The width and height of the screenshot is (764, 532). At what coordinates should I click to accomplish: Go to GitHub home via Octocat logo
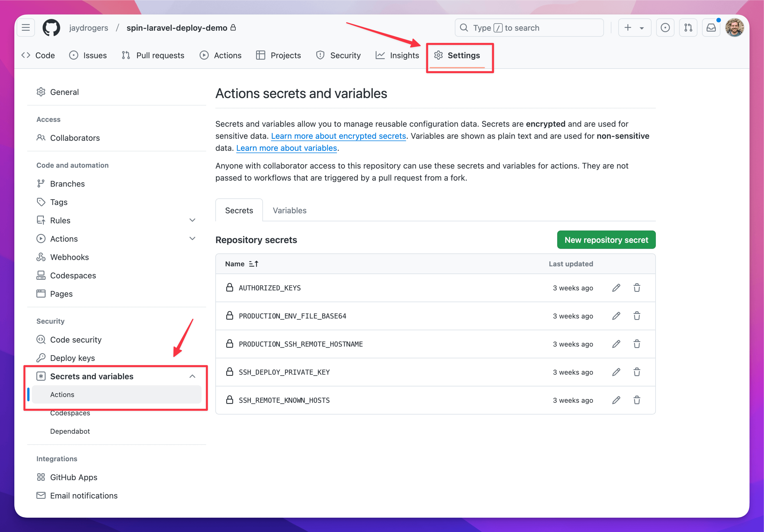point(51,28)
